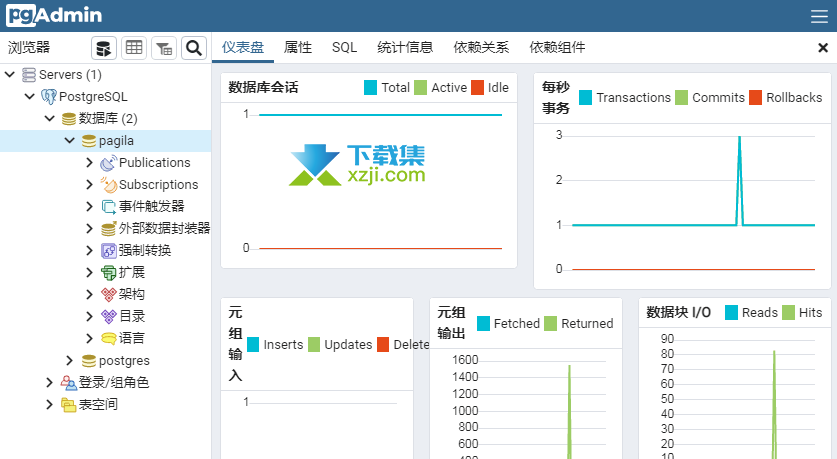Screen dimensions: 837x459
Task: Click the 语言 languages icon
Action: (108, 338)
